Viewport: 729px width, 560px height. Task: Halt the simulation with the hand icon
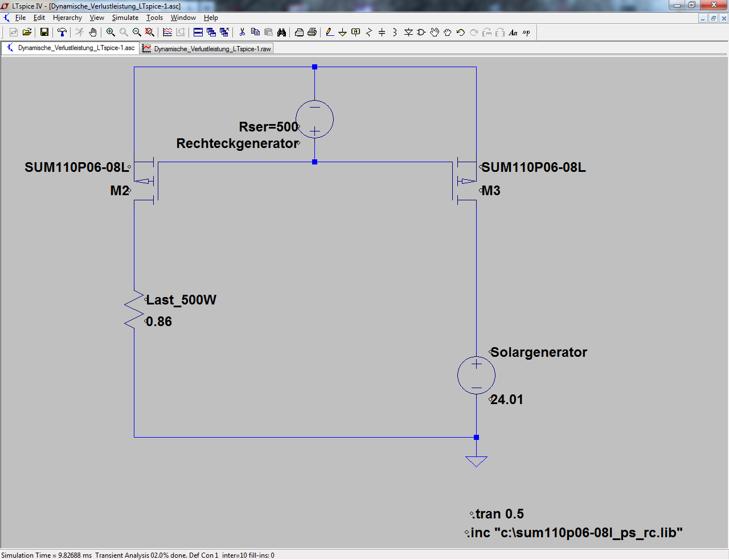pos(93,32)
